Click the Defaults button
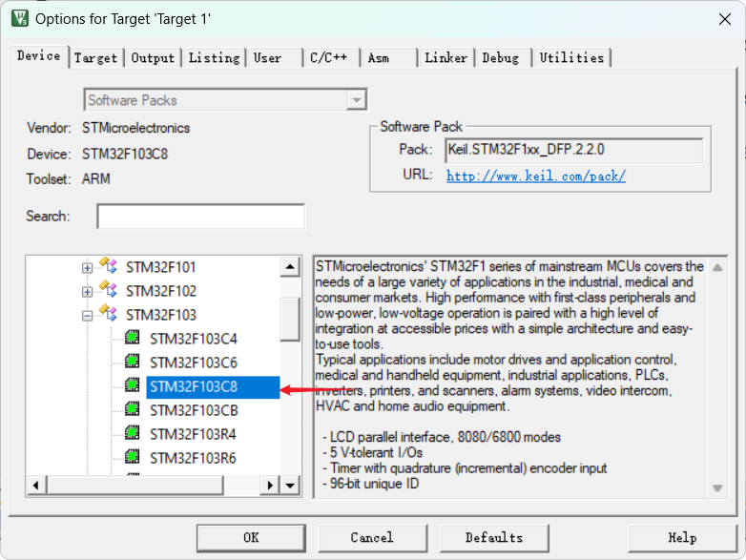746x560 pixels. [x=494, y=538]
